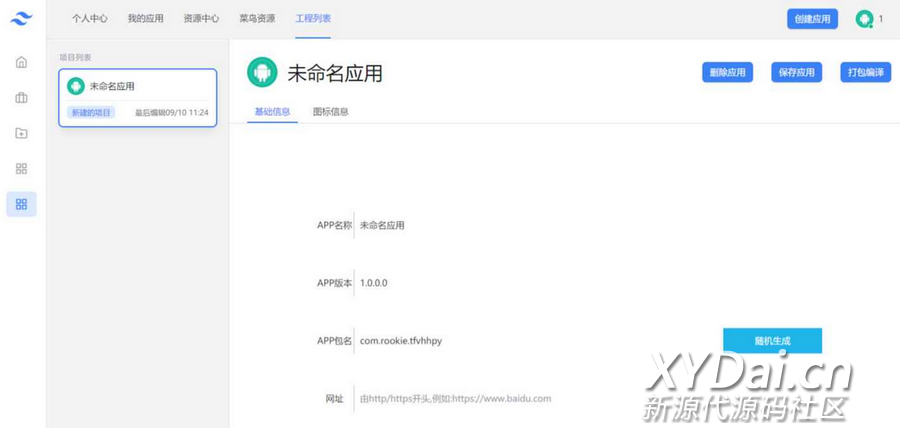900x428 pixels.
Task: Switch to 基础信息 tab
Action: pos(272,112)
